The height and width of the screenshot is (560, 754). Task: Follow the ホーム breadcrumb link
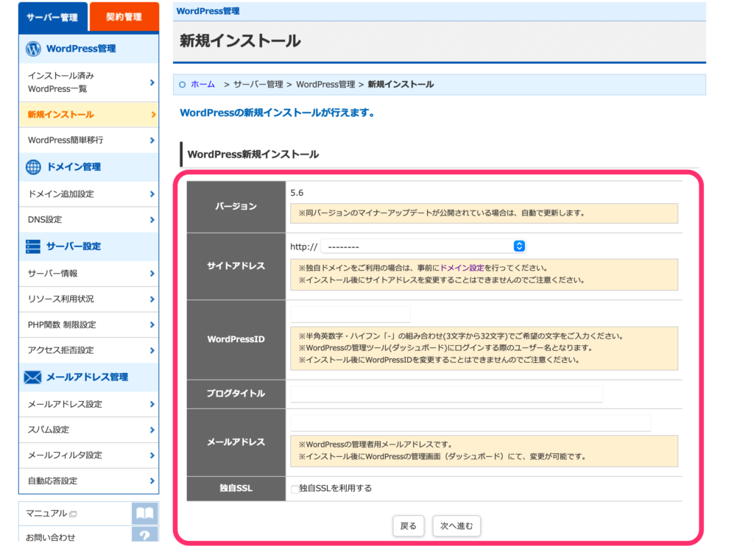[203, 85]
